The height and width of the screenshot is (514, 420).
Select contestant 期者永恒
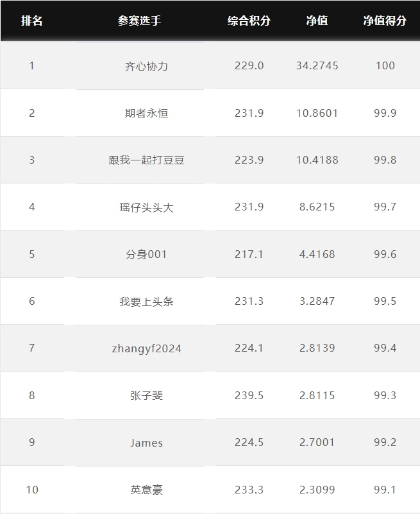(146, 113)
